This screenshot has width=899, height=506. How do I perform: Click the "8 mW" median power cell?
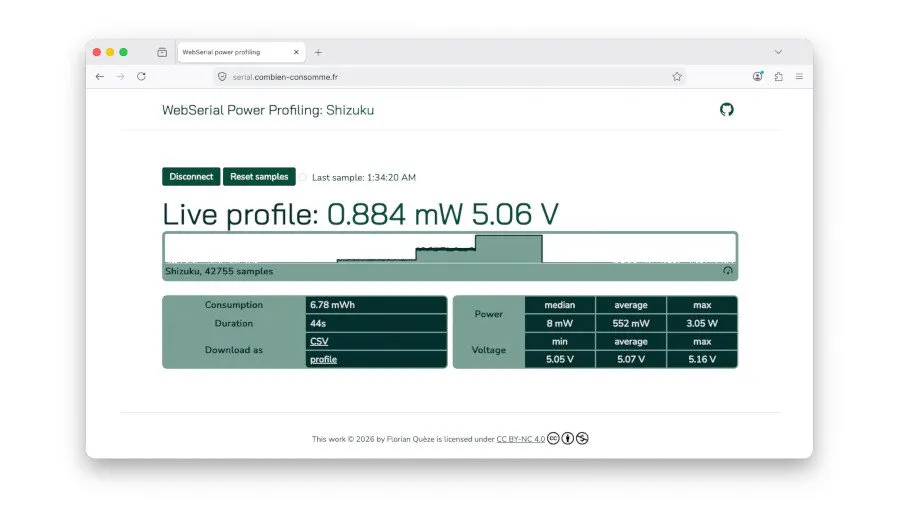coord(560,323)
